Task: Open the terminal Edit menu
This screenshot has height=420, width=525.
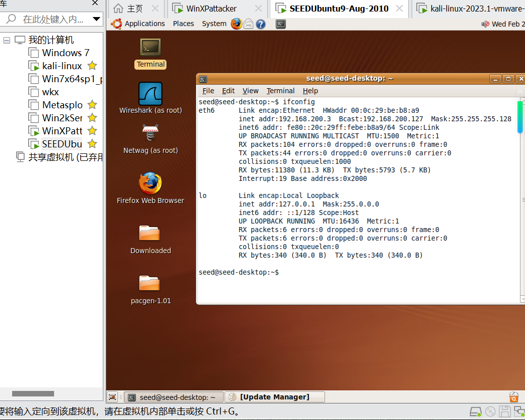Action: (x=228, y=91)
